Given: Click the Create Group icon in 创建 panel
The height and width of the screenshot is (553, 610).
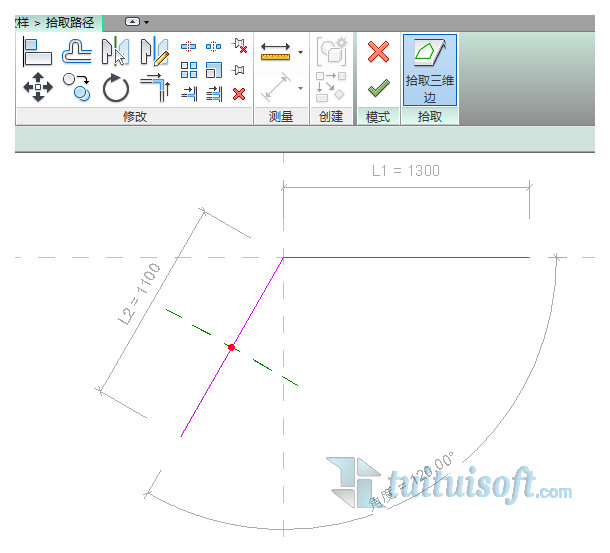Looking at the screenshot, I should [331, 87].
